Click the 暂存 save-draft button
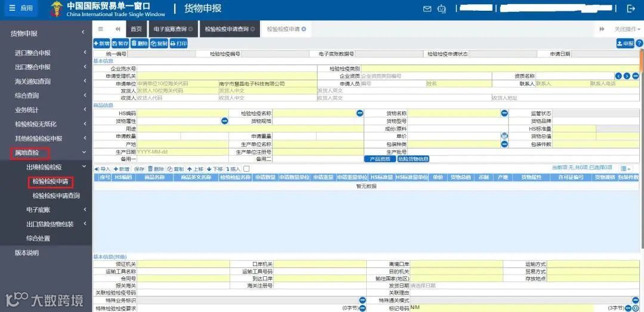The image size is (644, 312). point(120,44)
